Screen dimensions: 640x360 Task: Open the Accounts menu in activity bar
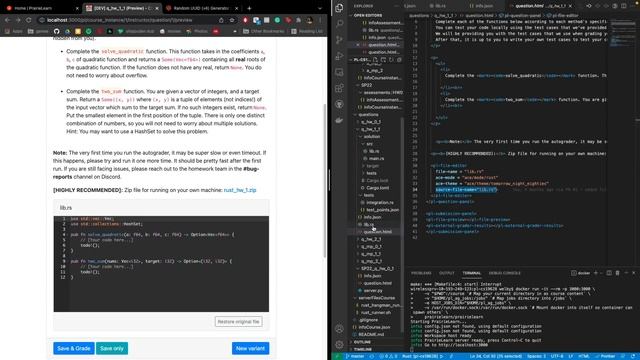[x=339, y=329]
